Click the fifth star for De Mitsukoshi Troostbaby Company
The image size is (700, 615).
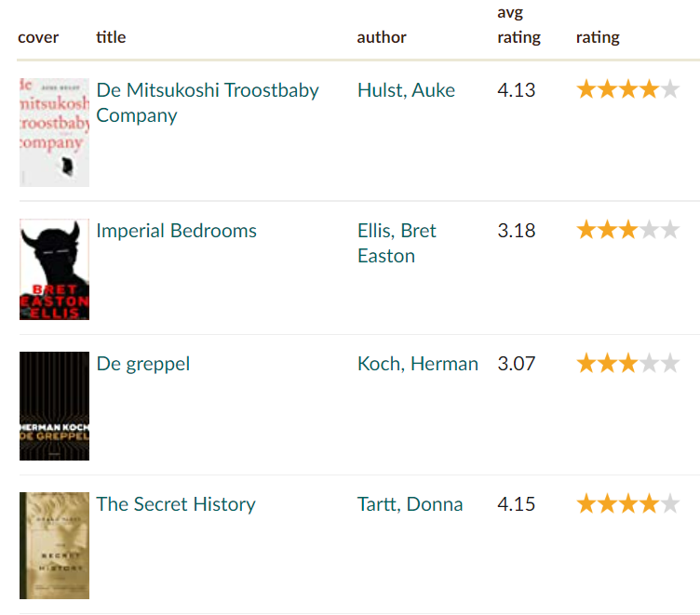tap(670, 90)
